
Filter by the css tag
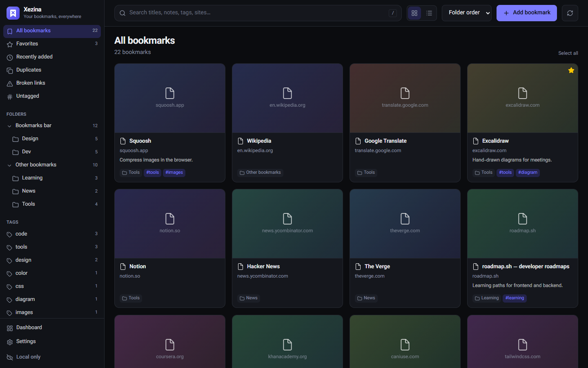pos(52,286)
